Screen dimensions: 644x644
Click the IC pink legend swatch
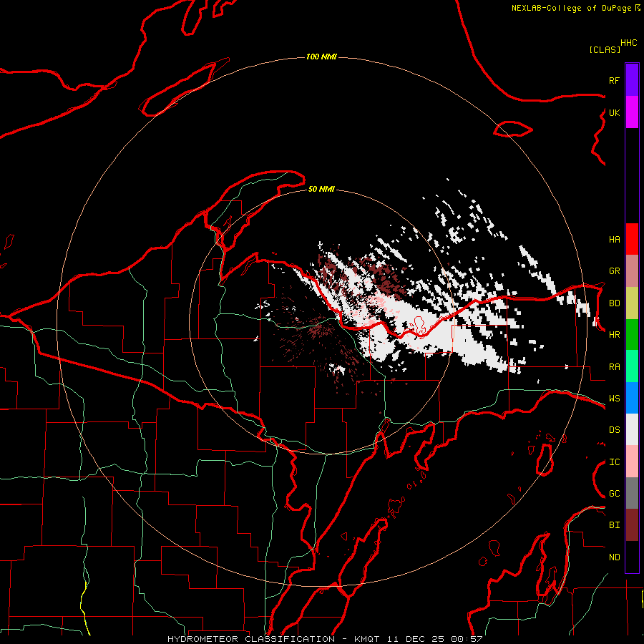632,462
